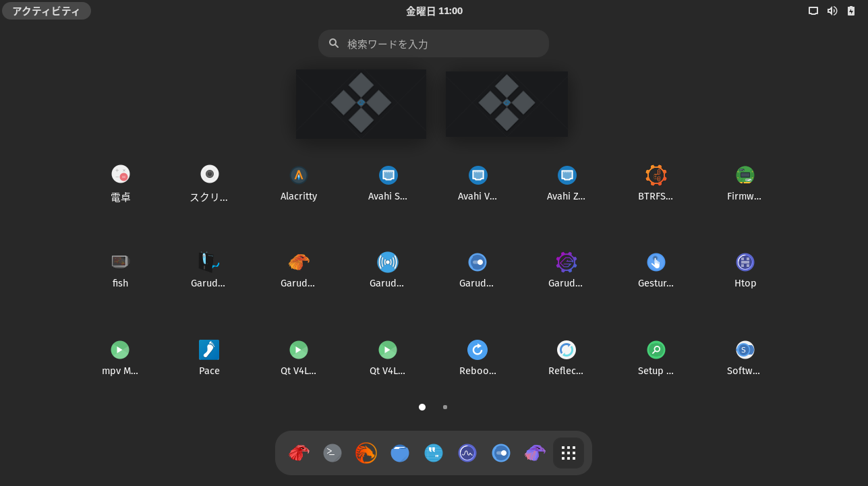
Task: Click the screen indicator icon in top bar
Action: (x=813, y=11)
